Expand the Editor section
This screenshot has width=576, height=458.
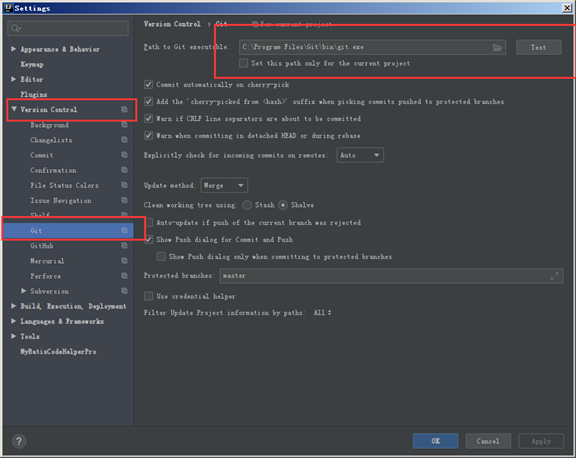click(14, 79)
